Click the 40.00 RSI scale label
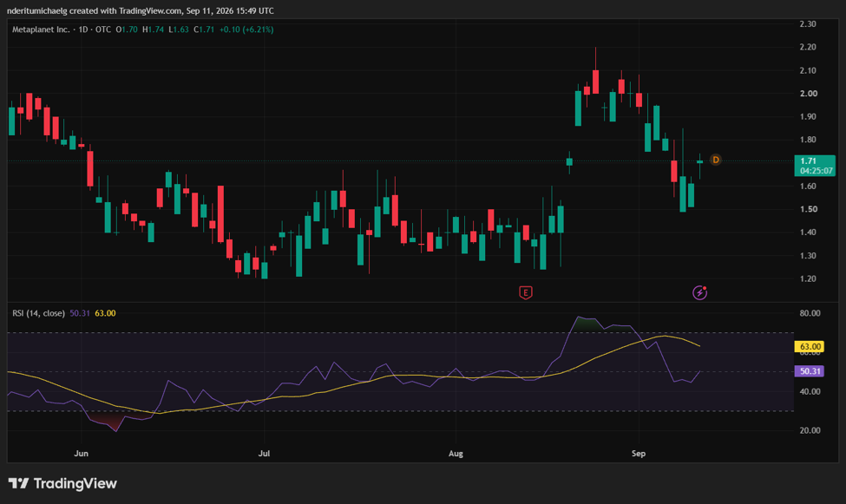 pos(810,392)
